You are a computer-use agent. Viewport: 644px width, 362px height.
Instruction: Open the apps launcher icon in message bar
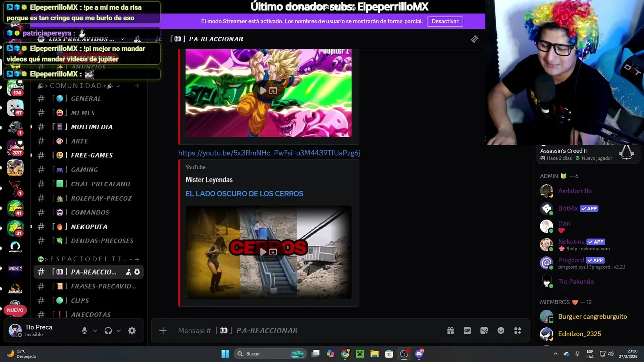point(518,330)
